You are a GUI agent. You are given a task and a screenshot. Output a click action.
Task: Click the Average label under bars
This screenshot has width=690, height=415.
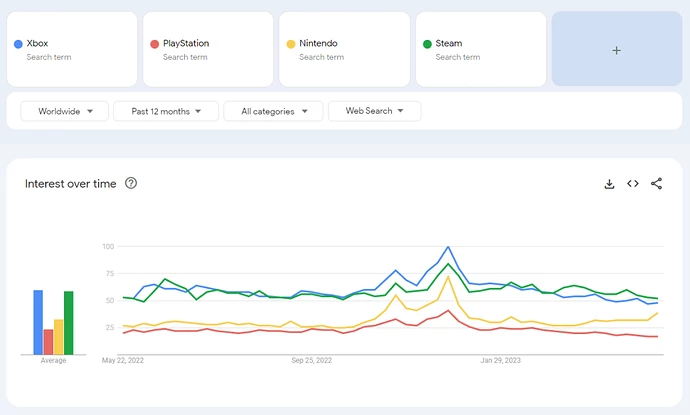(53, 360)
